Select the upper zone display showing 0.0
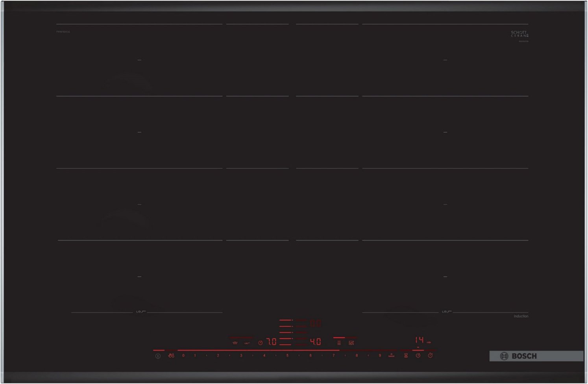Screen dimensions: 588x384 315,324
